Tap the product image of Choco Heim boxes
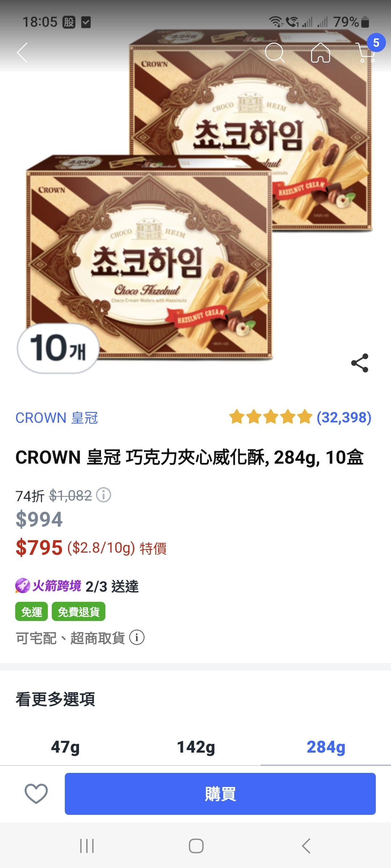 (195, 203)
